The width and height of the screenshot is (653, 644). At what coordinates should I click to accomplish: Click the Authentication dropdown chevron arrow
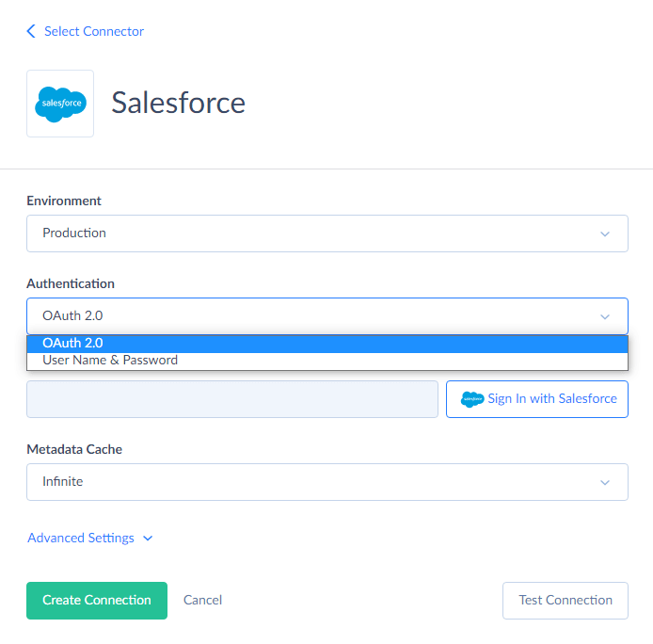tap(605, 316)
